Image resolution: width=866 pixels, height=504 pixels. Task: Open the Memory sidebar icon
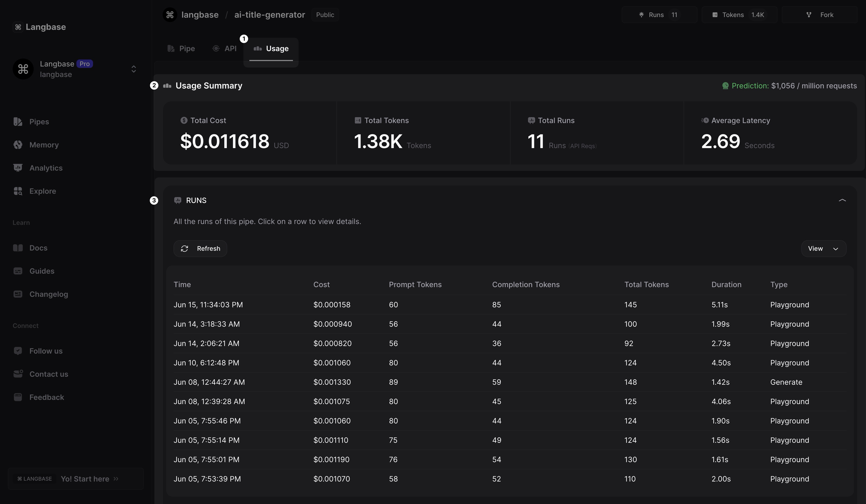click(18, 145)
